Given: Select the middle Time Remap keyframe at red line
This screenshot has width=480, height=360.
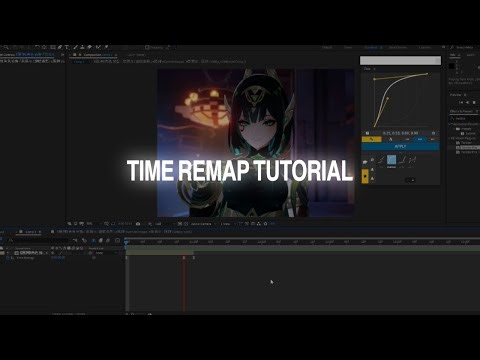Looking at the screenshot, I should pyautogui.click(x=184, y=258).
